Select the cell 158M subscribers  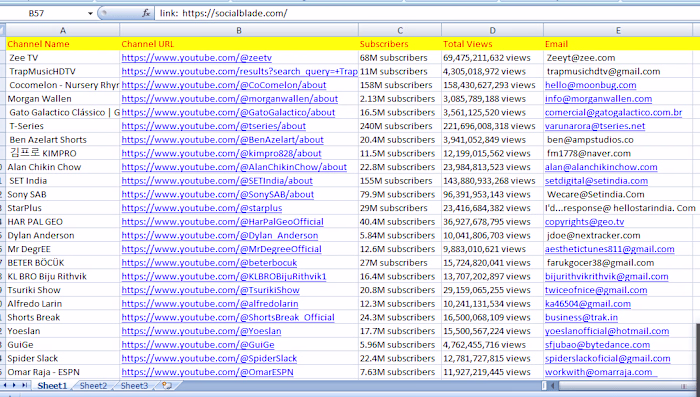(400, 85)
